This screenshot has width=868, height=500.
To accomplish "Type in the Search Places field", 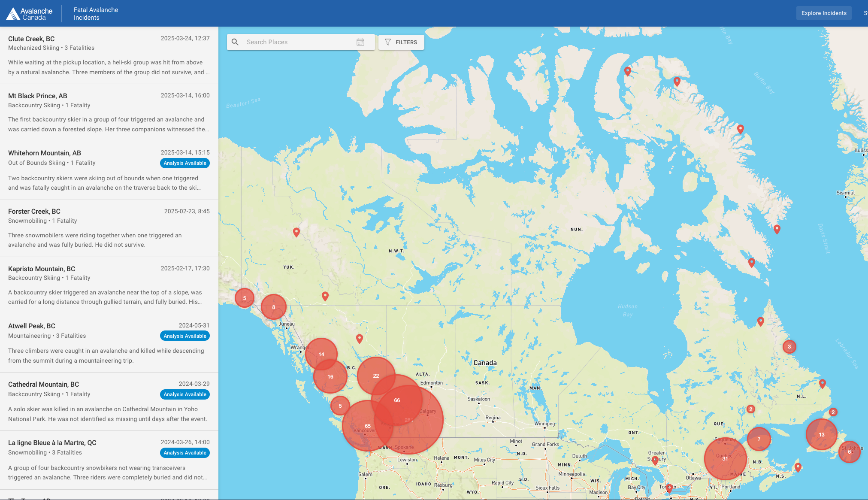I will click(292, 42).
